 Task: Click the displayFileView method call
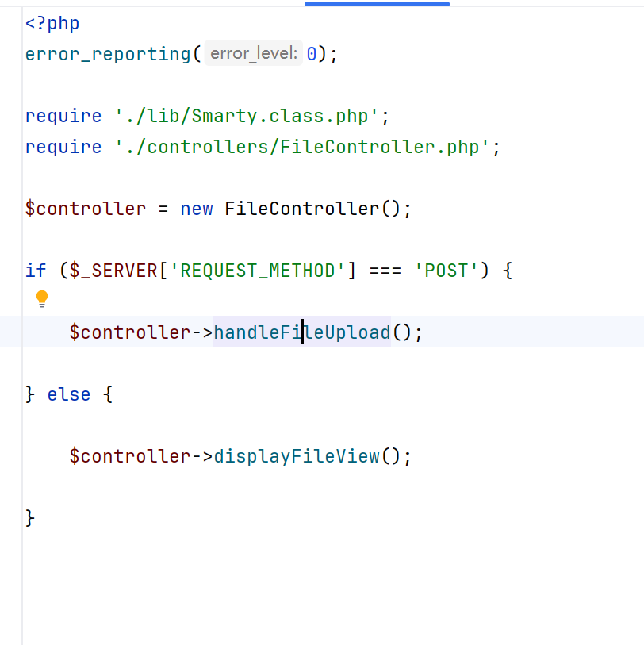pos(297,456)
